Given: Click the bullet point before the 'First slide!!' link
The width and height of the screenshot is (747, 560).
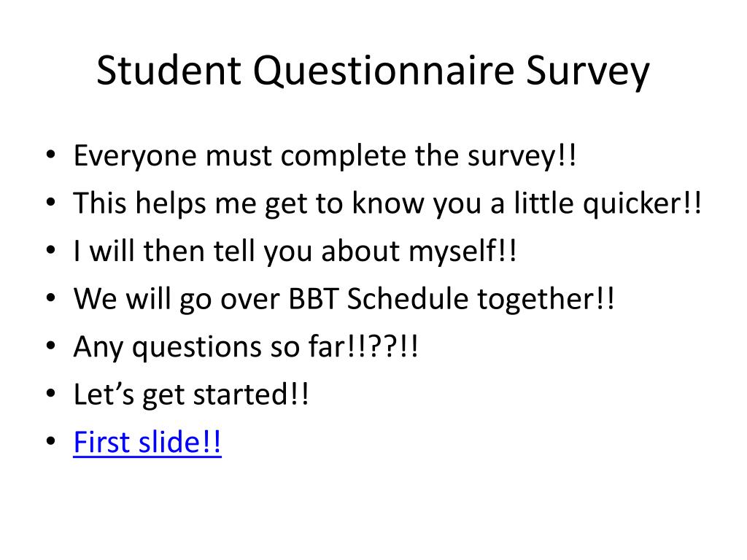Looking at the screenshot, I should tap(51, 441).
